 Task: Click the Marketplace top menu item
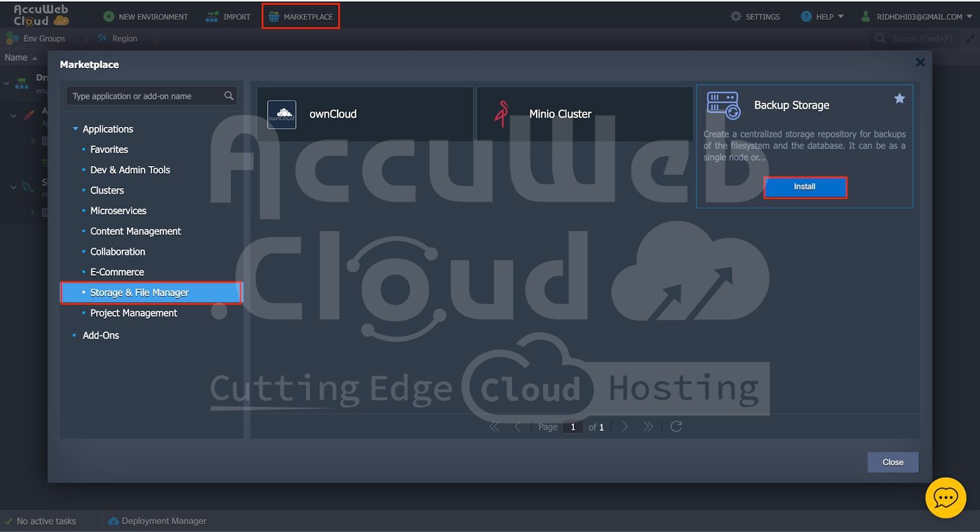(x=301, y=17)
